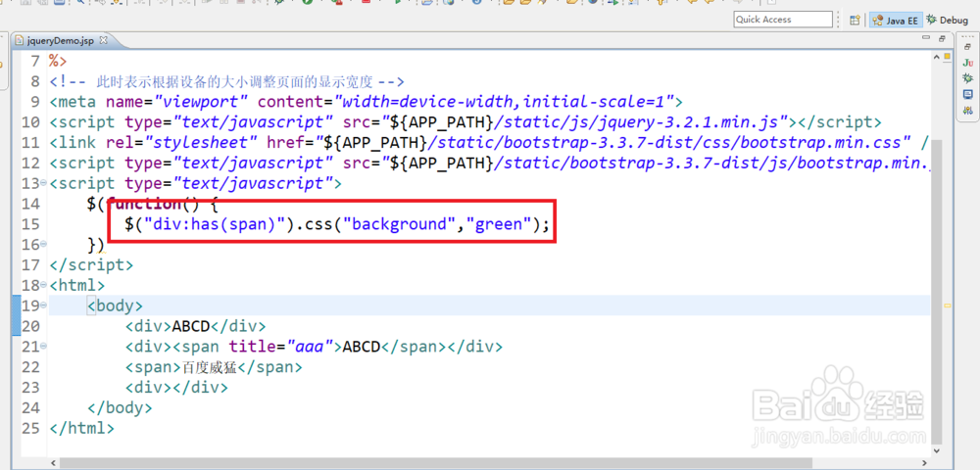Screen dimensions: 980x470
Task: Open the sliders view icon in right trim
Action: tap(968, 111)
